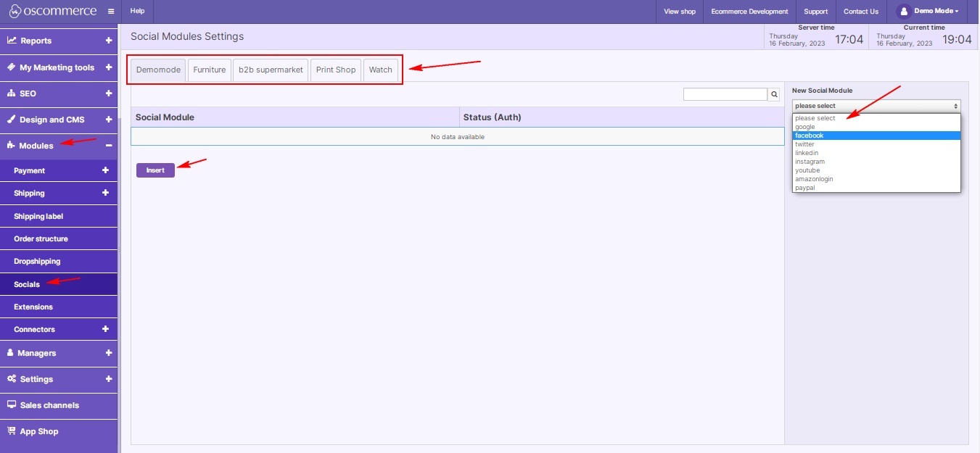This screenshot has height=453, width=980.
Task: Open the View shop link
Action: [680, 12]
